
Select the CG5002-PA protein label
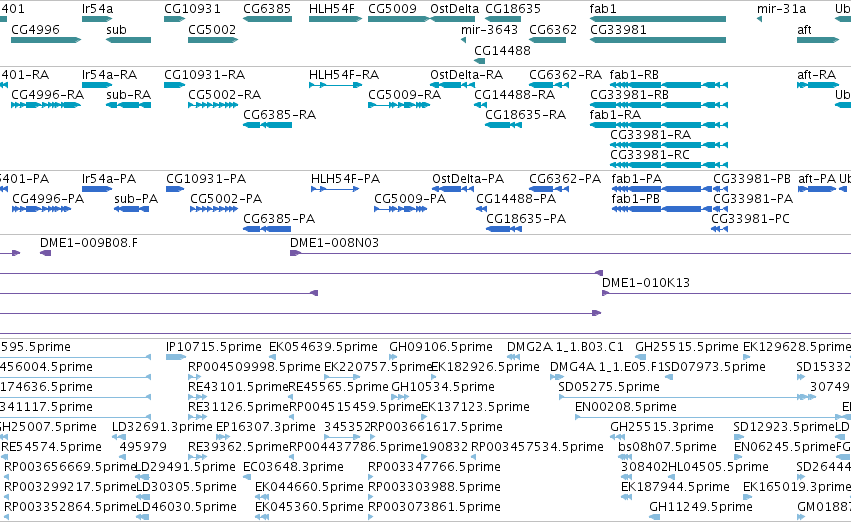[226, 199]
